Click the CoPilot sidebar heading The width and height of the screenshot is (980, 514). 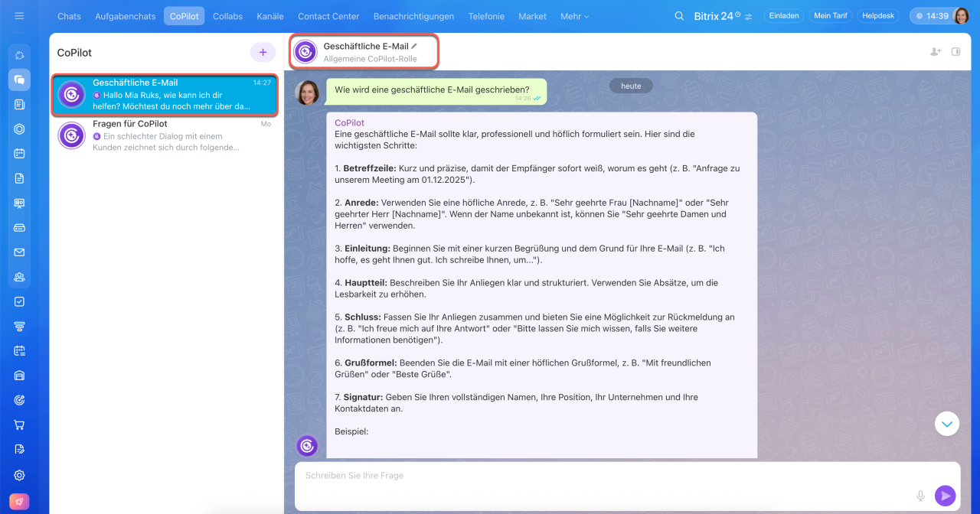point(74,53)
